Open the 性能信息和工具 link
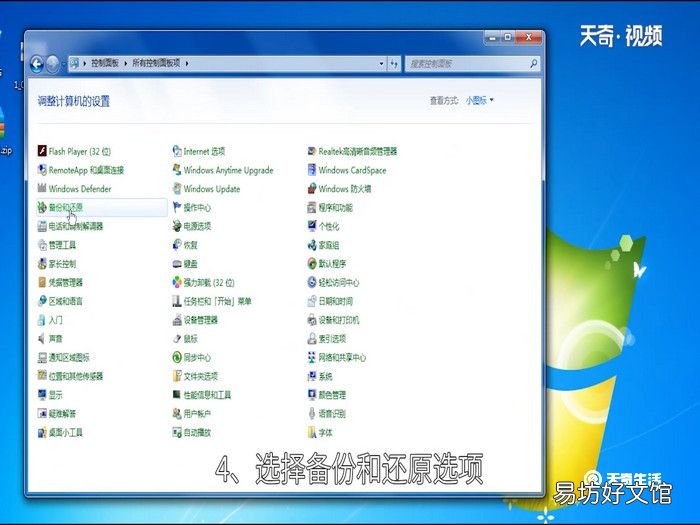Image resolution: width=700 pixels, height=525 pixels. coord(208,395)
